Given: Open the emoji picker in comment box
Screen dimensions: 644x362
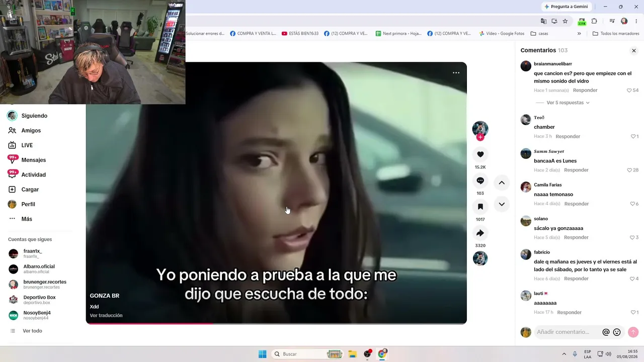Looking at the screenshot, I should (617, 332).
